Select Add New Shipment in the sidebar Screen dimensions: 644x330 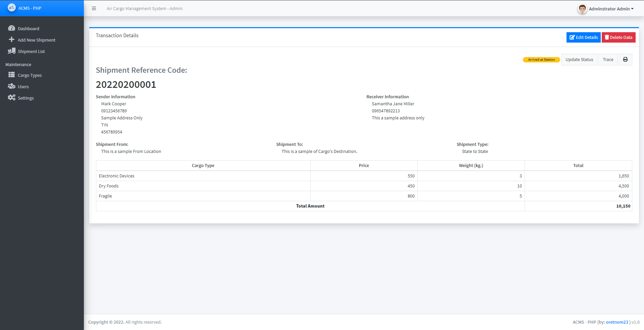[36, 40]
